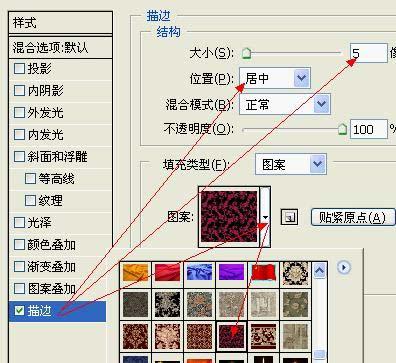The width and height of the screenshot is (396, 363).
Task: Toggle the 颜色叠加 color overlay checkbox
Action: 19,245
